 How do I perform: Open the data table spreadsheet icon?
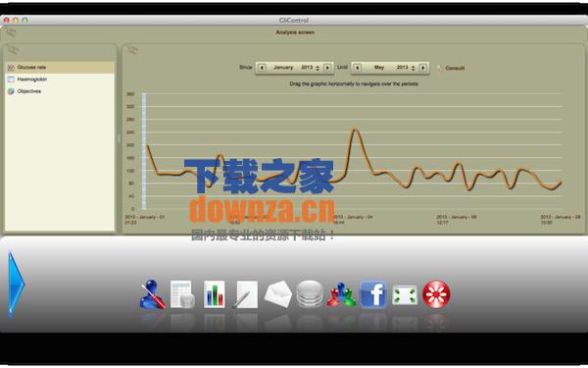(x=182, y=294)
